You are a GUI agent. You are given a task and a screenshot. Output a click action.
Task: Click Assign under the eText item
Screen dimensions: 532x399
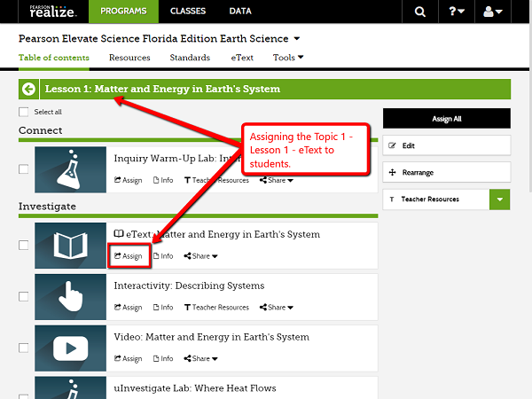point(129,256)
